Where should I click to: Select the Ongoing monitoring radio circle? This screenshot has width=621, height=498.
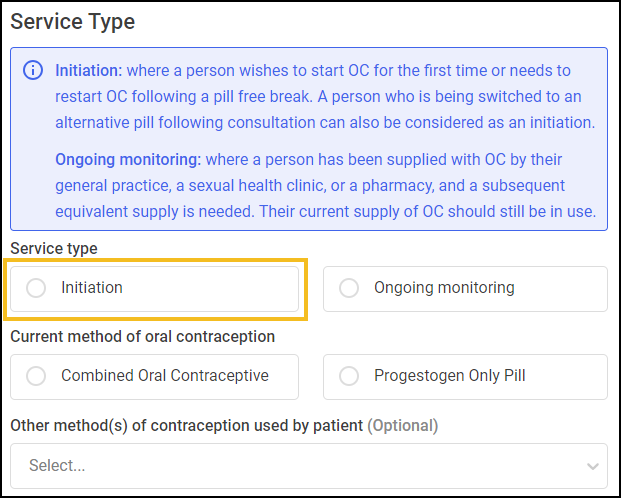click(349, 288)
